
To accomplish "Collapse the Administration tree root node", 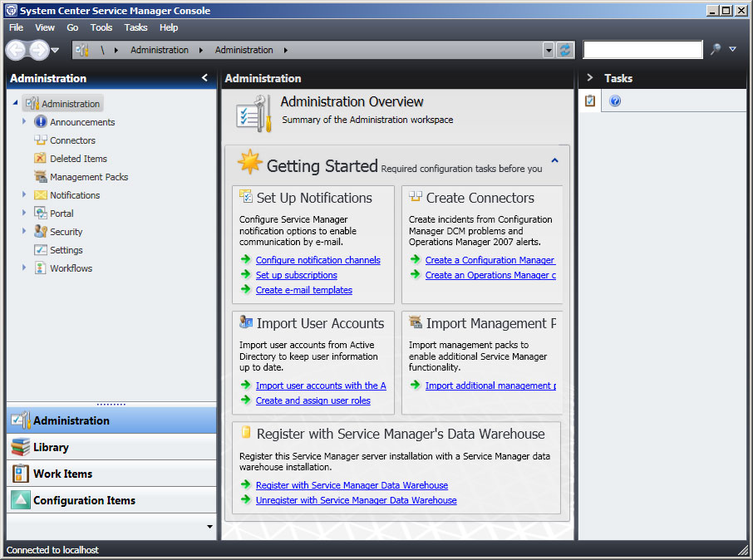I will (15, 103).
